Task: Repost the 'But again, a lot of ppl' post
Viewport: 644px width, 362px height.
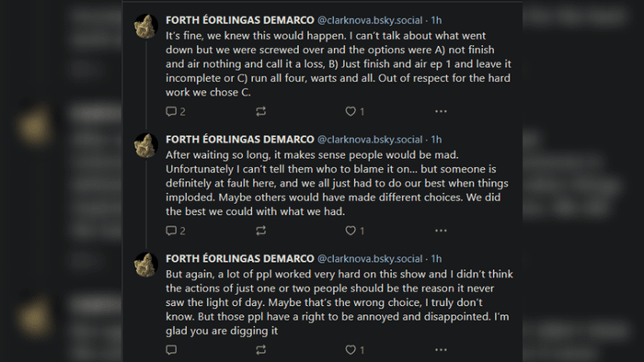Action: [x=260, y=350]
